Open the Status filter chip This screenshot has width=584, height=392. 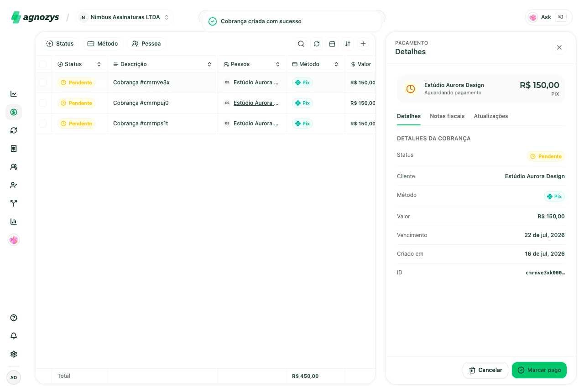pyautogui.click(x=60, y=44)
